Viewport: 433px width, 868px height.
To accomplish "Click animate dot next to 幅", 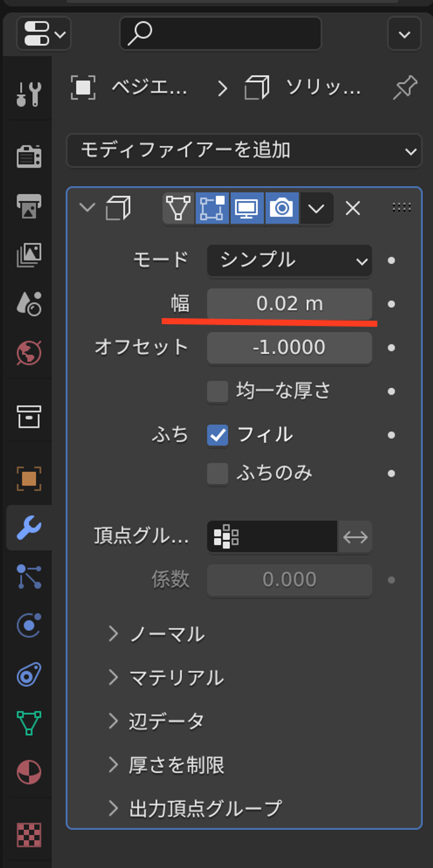I will click(392, 304).
